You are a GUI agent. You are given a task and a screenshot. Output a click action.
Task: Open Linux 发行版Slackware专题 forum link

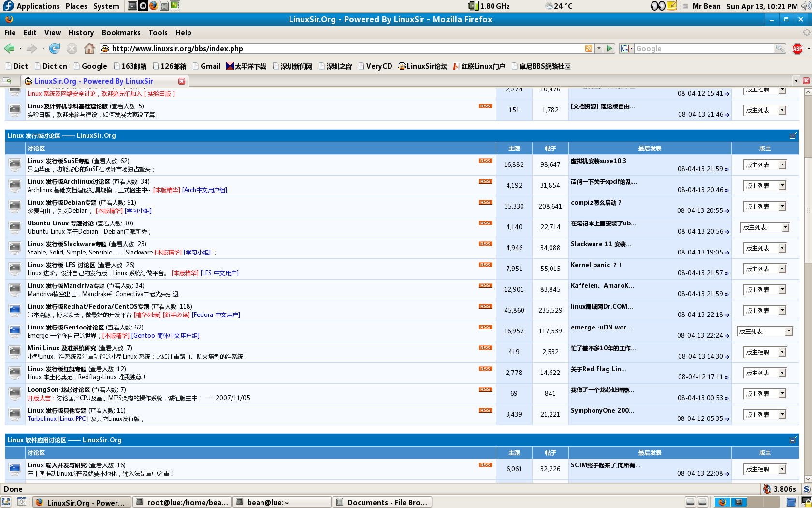tap(67, 244)
